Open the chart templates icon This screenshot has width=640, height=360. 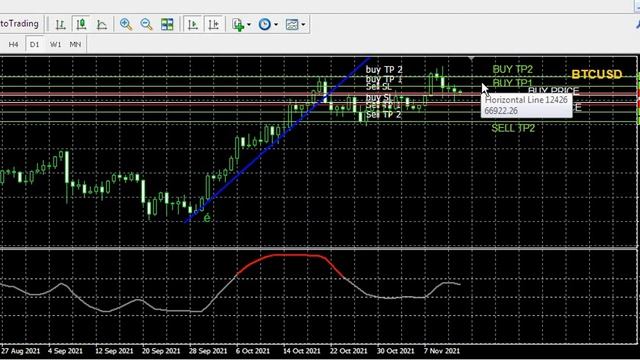pyautogui.click(x=292, y=24)
